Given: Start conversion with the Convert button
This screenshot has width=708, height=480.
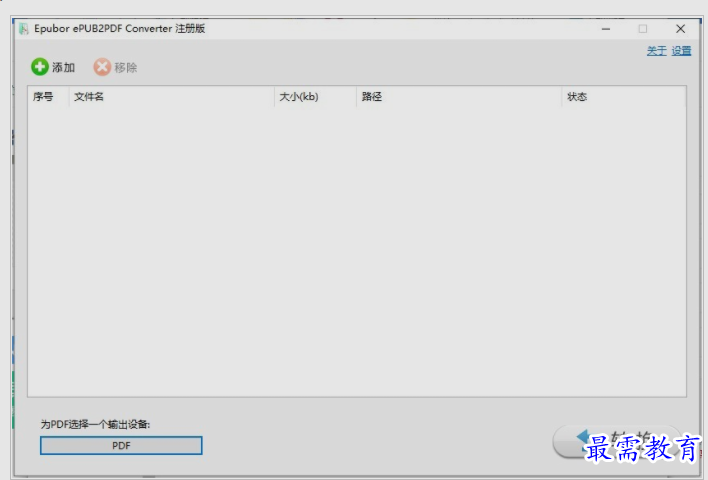Looking at the screenshot, I should pyautogui.click(x=618, y=443).
